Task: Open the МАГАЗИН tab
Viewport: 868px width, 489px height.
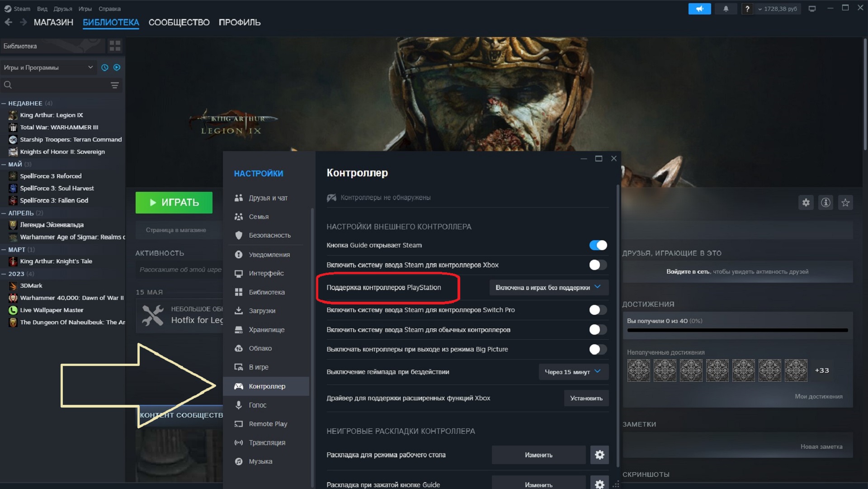Action: [53, 22]
